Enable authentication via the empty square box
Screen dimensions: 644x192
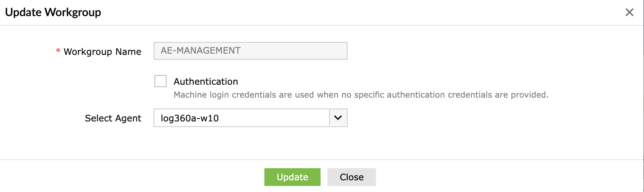click(160, 81)
